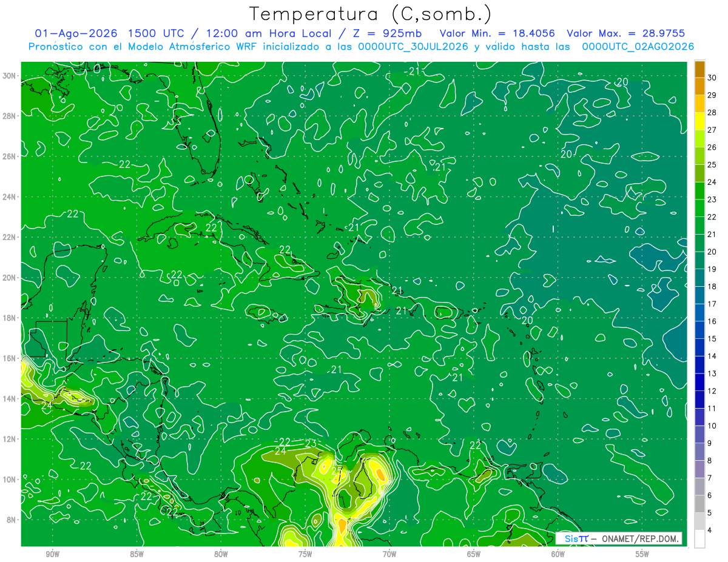Screen dimensions: 728x562
Task: Click the 28N latitude axis label
Action: coord(10,116)
